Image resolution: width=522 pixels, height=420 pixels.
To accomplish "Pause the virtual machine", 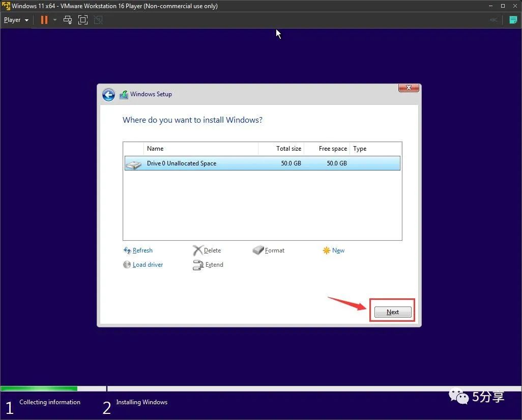I will point(44,20).
